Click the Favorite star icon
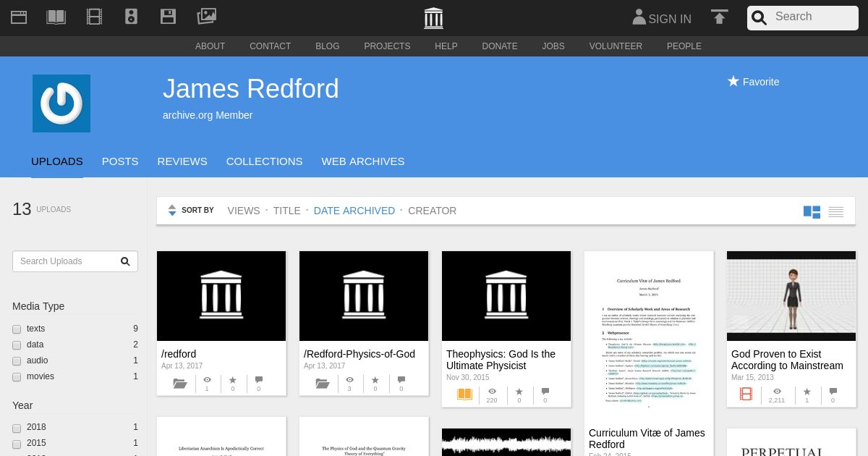 click(733, 81)
